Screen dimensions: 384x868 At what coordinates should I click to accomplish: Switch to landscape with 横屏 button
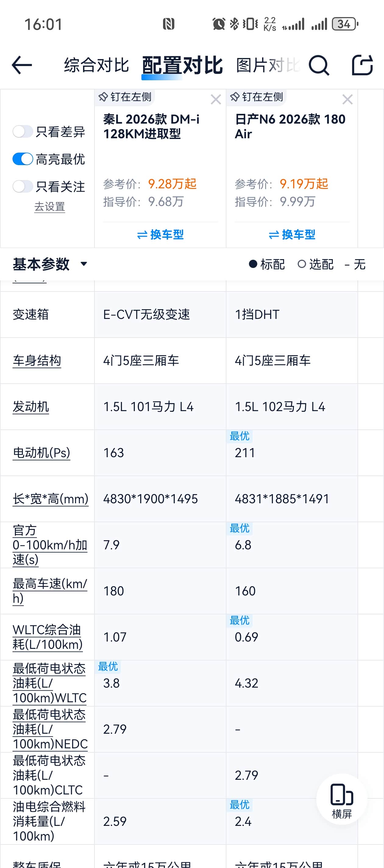coord(342,800)
